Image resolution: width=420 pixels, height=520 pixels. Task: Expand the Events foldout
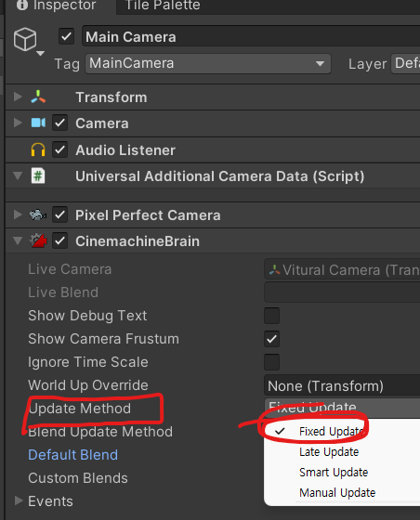[x=19, y=500]
